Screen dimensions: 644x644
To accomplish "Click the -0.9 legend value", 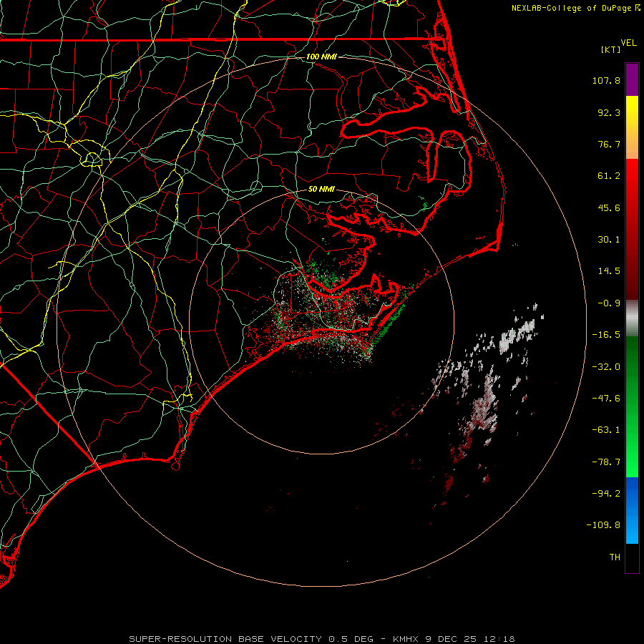I will tap(609, 303).
